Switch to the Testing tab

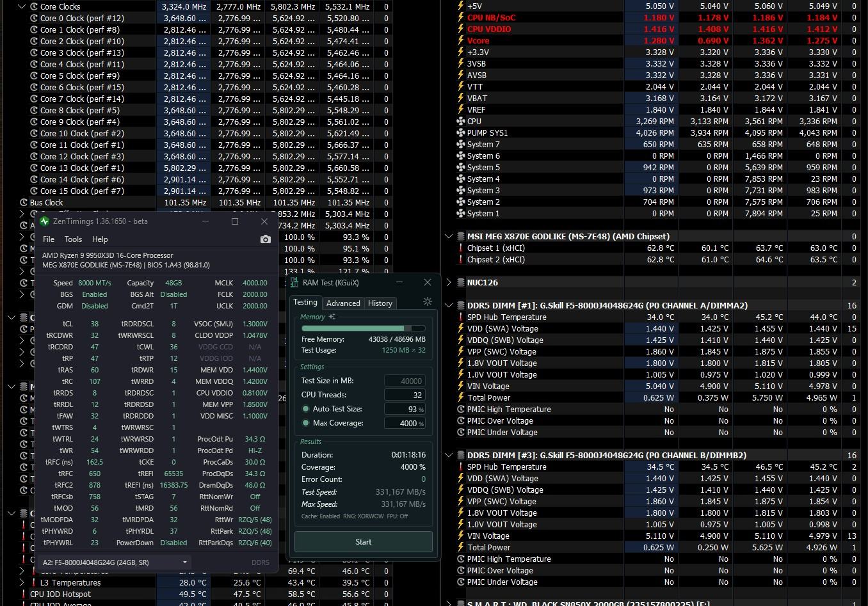(x=305, y=303)
